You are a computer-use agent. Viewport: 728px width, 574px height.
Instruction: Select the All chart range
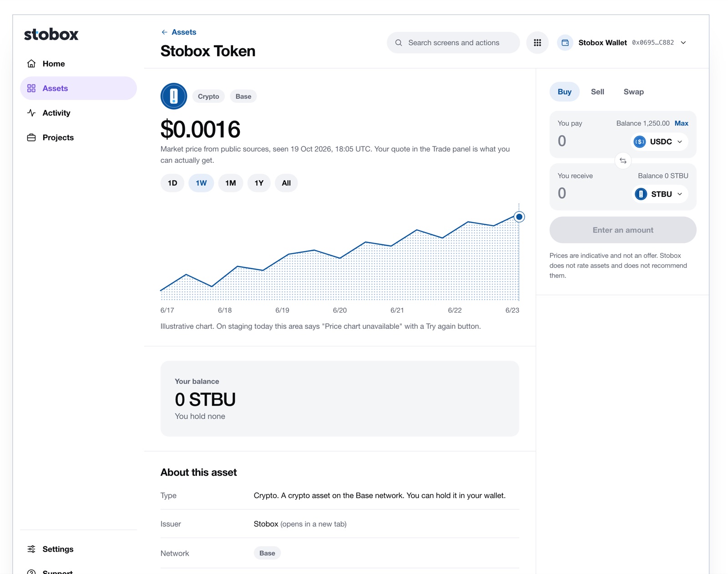pos(286,183)
